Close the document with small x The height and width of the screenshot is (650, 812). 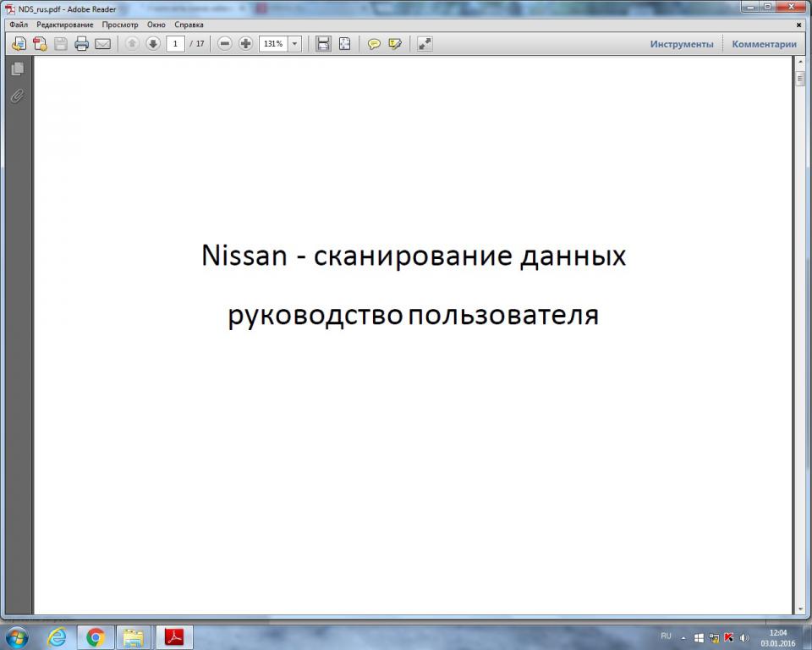798,25
